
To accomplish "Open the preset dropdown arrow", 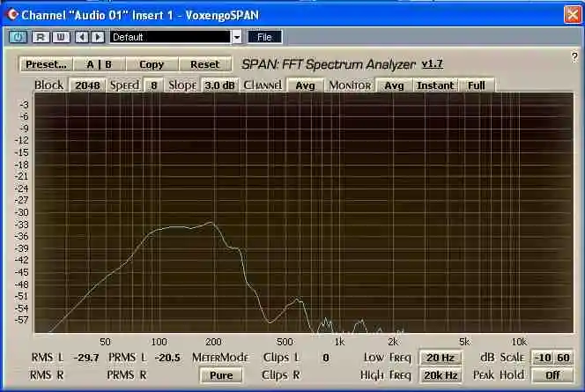I will tap(237, 37).
